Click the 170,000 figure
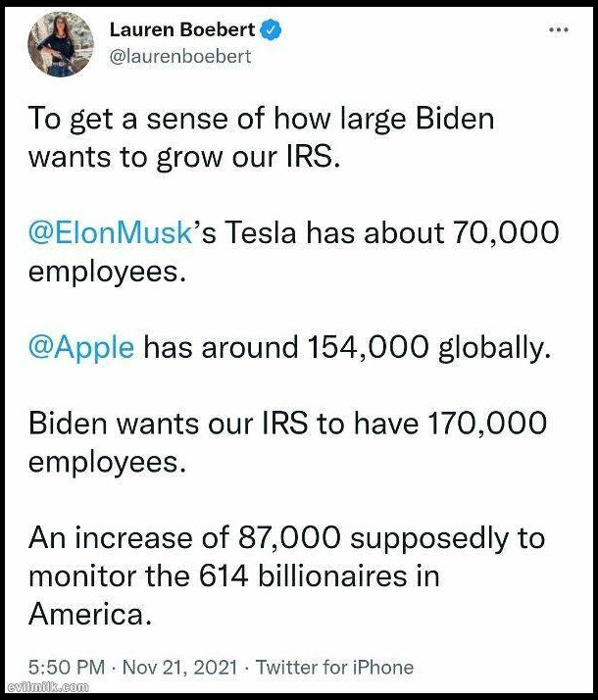Image resolution: width=598 pixels, height=700 pixels. pos(487,424)
